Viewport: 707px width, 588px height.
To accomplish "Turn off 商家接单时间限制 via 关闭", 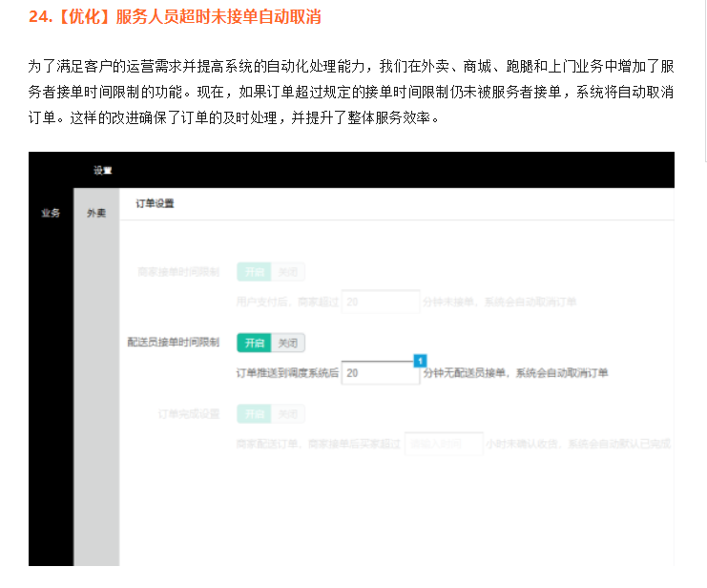I will click(x=287, y=272).
